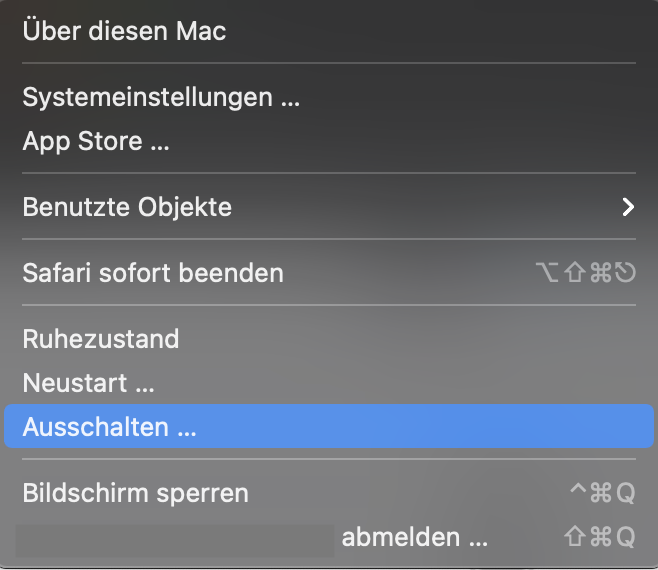
Task: Click the Command symbol in Safari beenden shortcut
Action: (600, 272)
